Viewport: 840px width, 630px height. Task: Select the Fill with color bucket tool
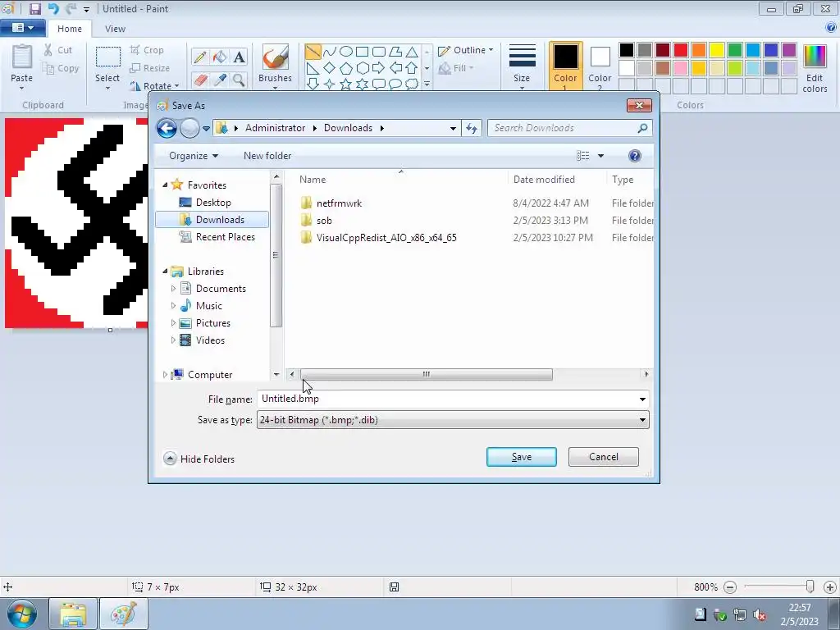click(x=220, y=57)
